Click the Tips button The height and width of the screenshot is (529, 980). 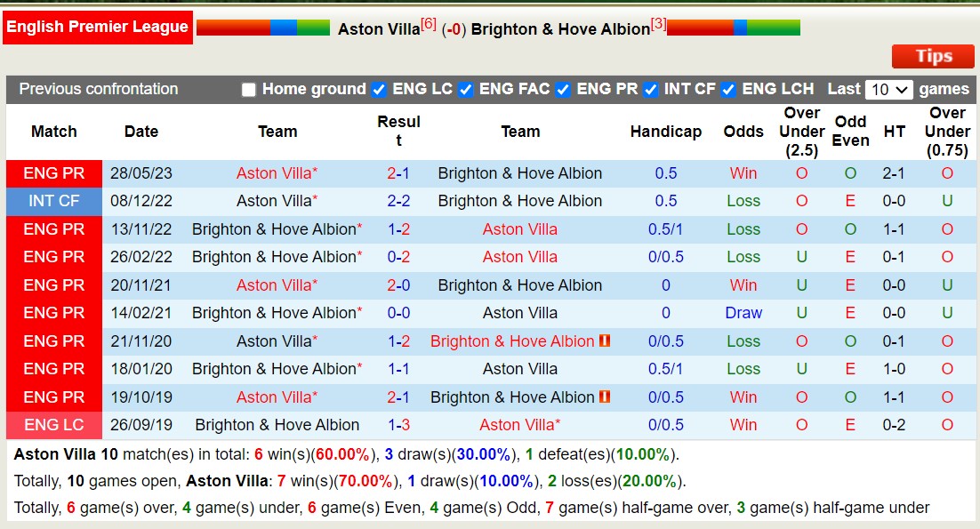click(932, 56)
